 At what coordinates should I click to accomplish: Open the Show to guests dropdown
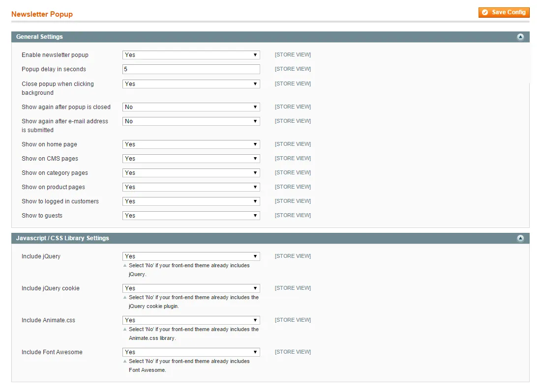point(191,216)
